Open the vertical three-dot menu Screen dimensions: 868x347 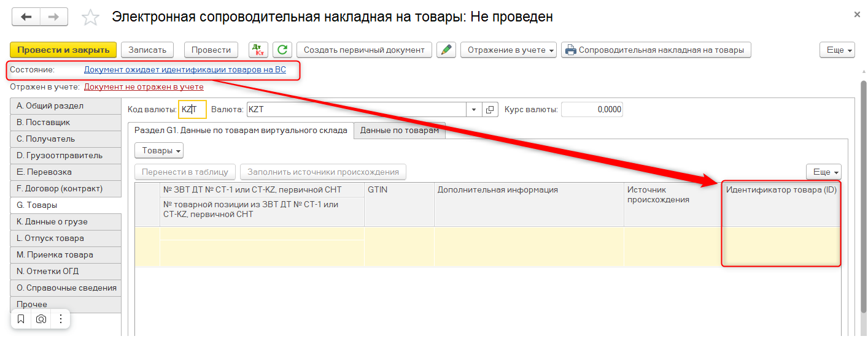[61, 319]
